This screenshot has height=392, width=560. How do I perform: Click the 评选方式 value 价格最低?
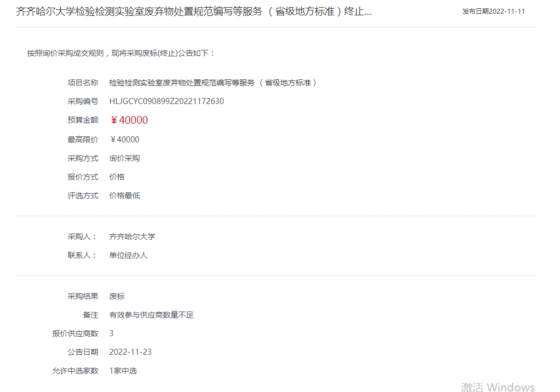coord(125,195)
